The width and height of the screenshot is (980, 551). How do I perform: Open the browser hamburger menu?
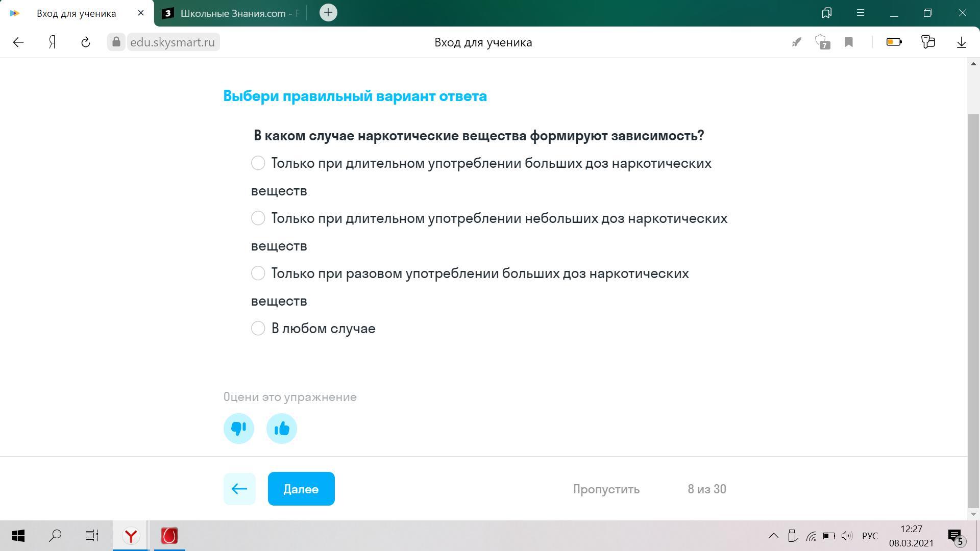point(860,13)
